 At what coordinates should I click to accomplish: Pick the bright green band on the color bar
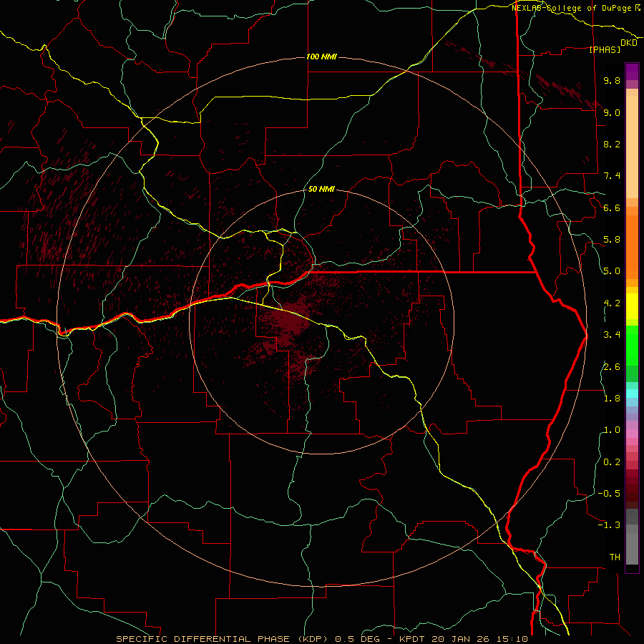pyautogui.click(x=632, y=344)
